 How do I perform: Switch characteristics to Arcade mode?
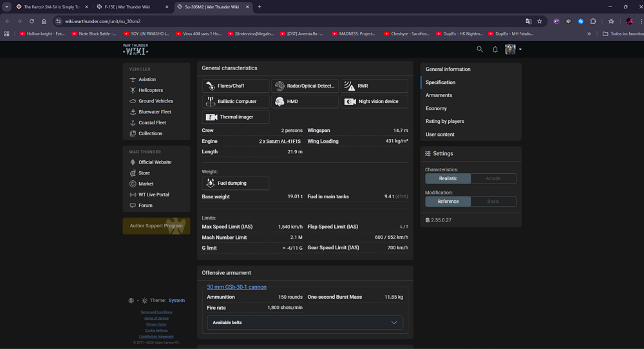(493, 178)
